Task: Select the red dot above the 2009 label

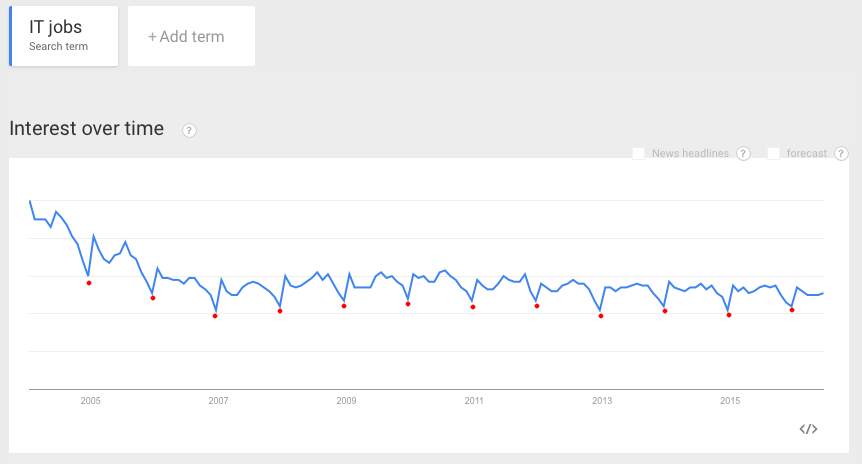Action: pos(344,306)
